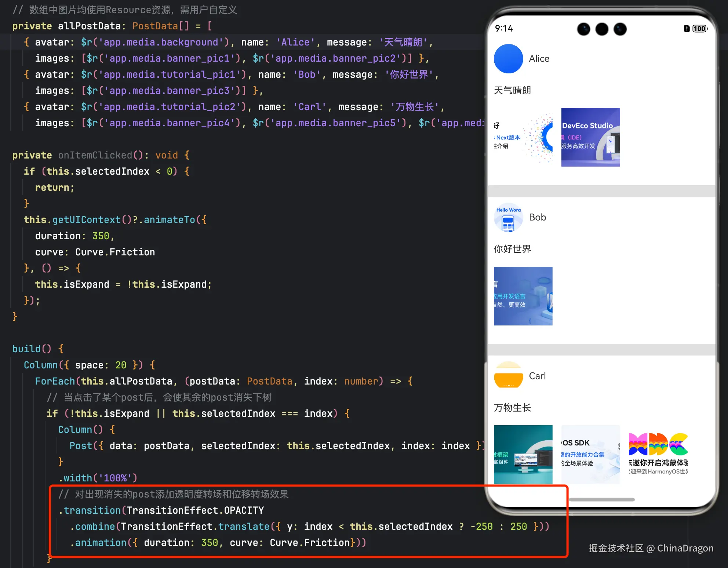Screen dimensions: 728x568
Task: Tap the post message 天气晴朗
Action: click(512, 91)
